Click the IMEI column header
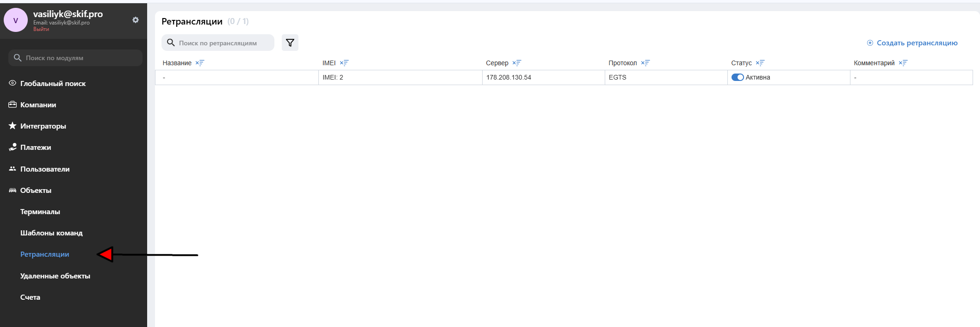The width and height of the screenshot is (980, 327). coord(329,63)
